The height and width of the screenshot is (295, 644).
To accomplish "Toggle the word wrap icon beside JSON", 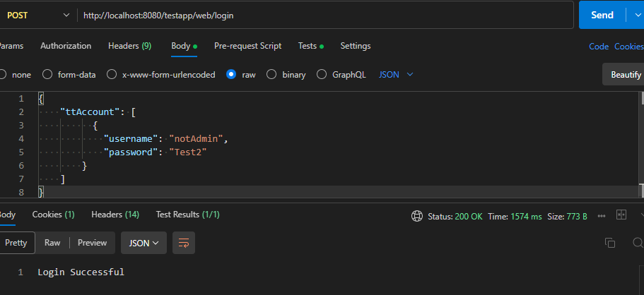I will (x=184, y=243).
